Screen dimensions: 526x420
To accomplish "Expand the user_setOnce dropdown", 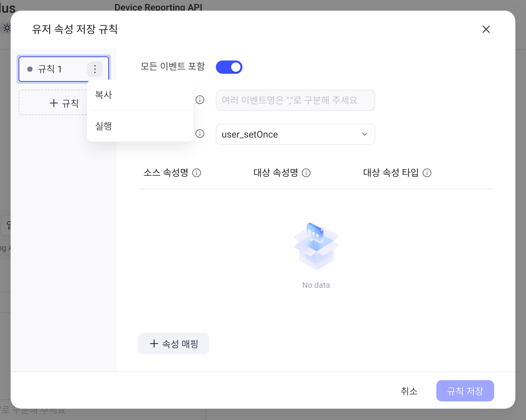I will click(x=296, y=134).
